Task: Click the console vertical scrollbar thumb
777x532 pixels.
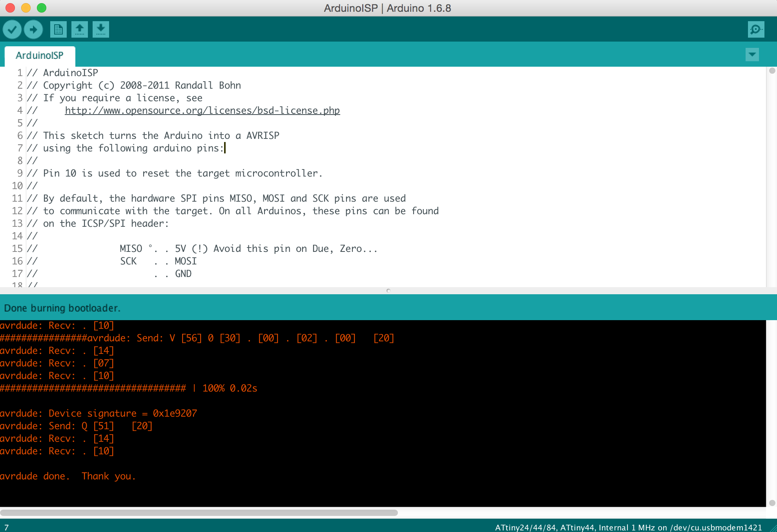Action: [772, 503]
